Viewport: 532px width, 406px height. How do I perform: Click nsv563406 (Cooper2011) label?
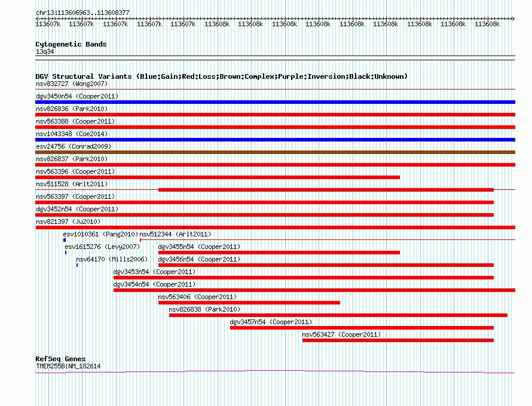pos(197,297)
